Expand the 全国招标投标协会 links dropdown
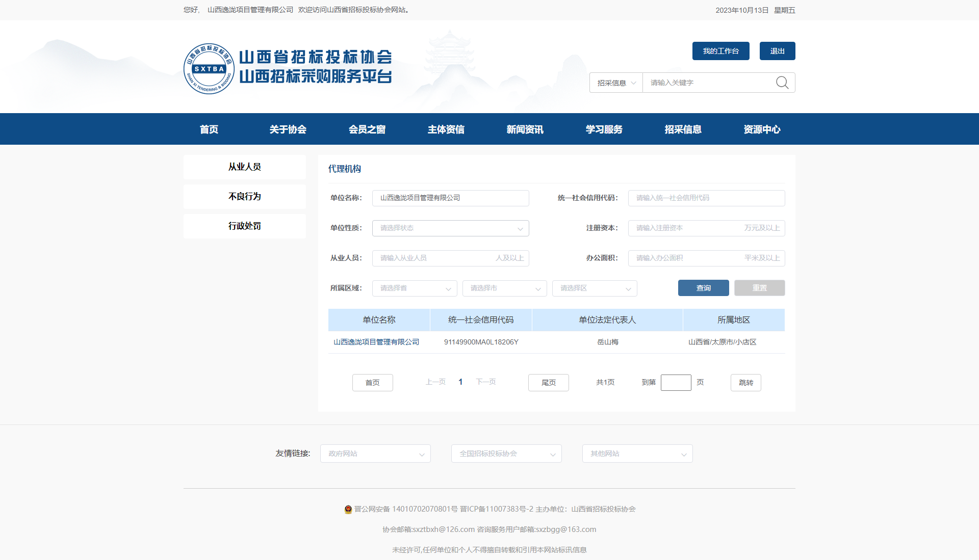The image size is (979, 560). pyautogui.click(x=506, y=454)
